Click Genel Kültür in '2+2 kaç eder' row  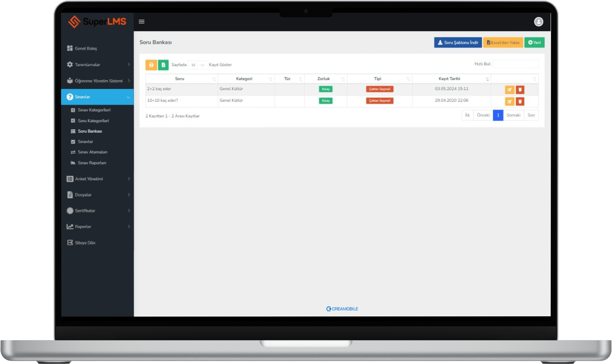pos(231,89)
